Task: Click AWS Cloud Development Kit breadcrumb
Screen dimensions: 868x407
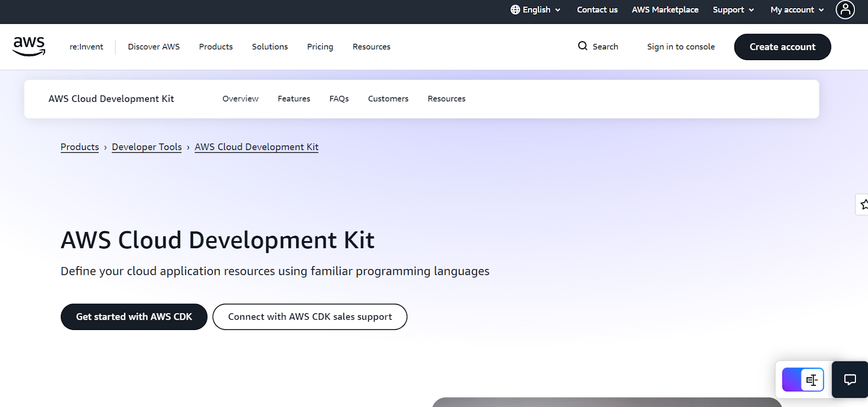Action: [257, 147]
